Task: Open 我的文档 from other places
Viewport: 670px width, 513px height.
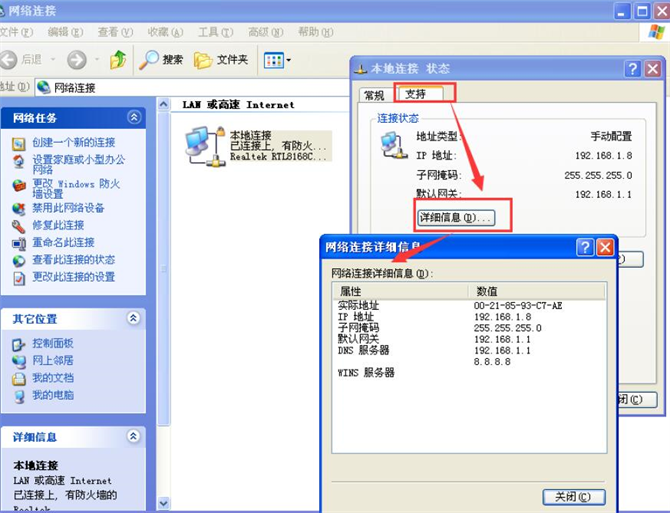Action: tap(53, 378)
